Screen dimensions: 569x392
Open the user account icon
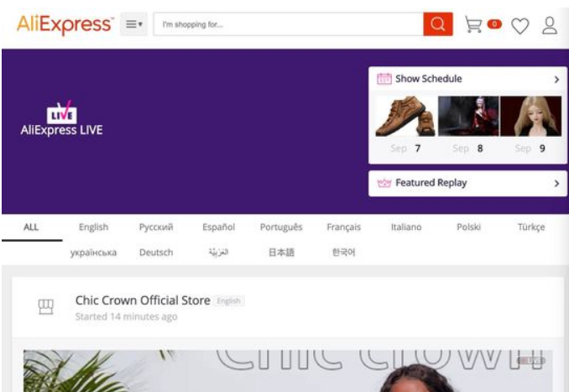coord(550,25)
